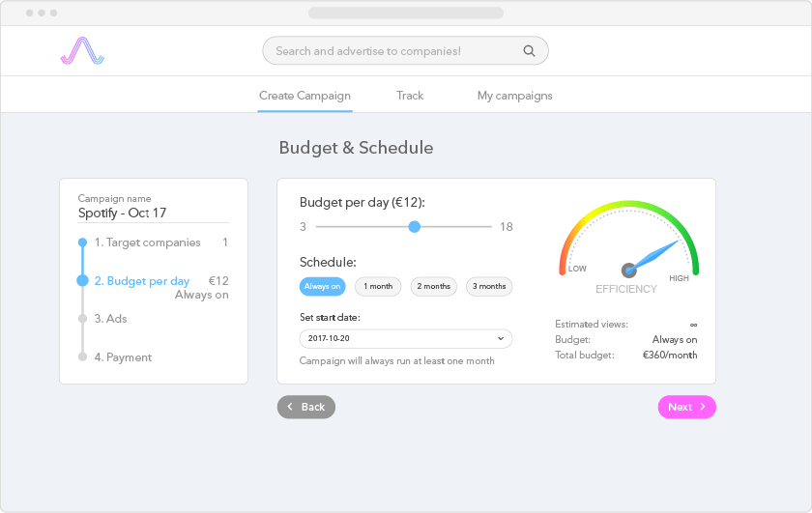Switch to the Track tab
The image size is (812, 513).
410,96
